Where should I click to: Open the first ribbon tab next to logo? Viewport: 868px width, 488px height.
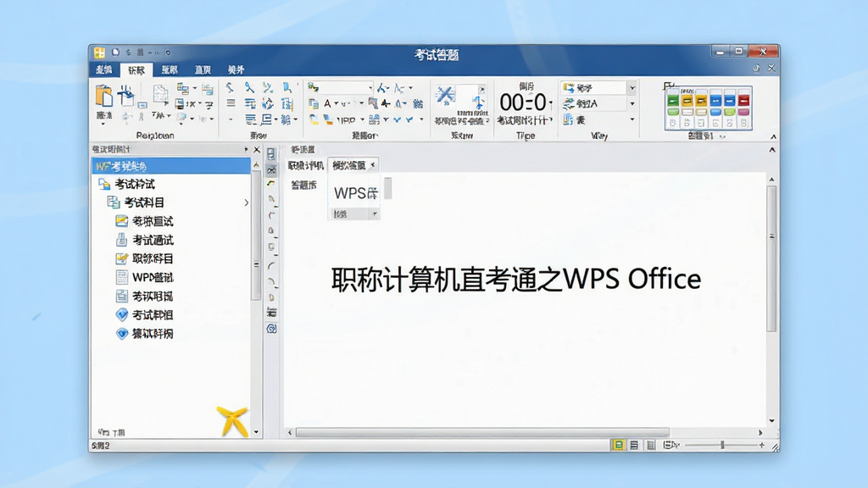(103, 69)
